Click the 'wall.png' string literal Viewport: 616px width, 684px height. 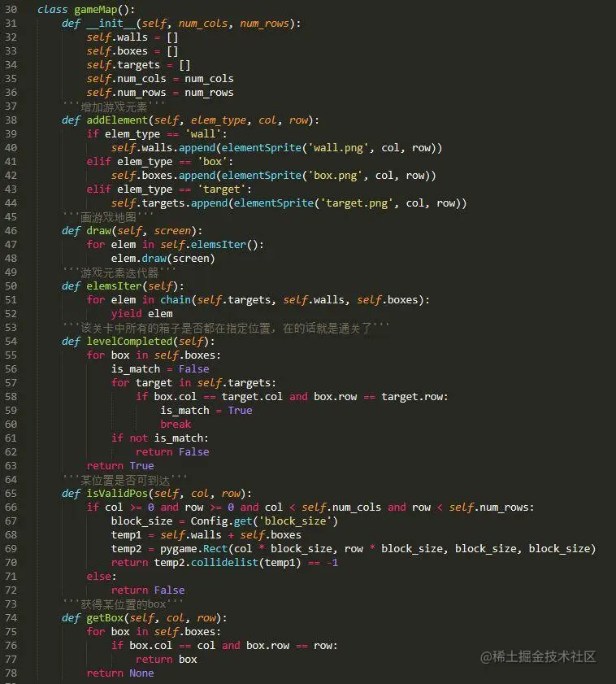[x=338, y=148]
